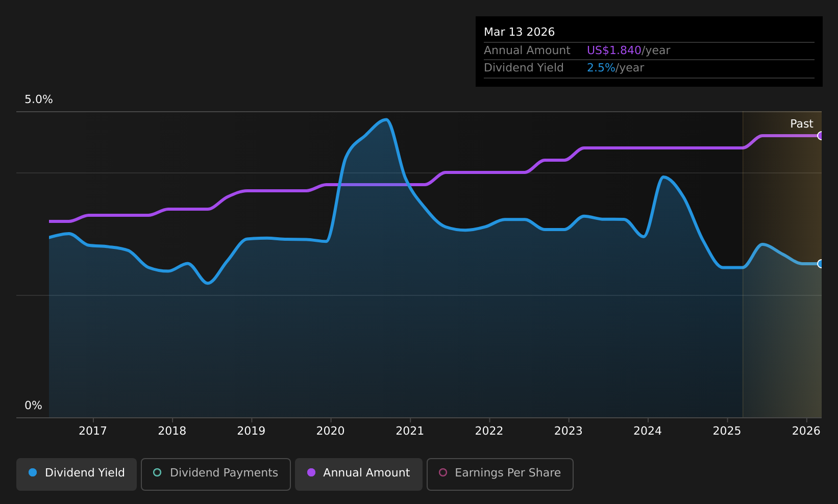Viewport: 838px width, 504px height.
Task: Select the 2024 axis label
Action: point(648,431)
